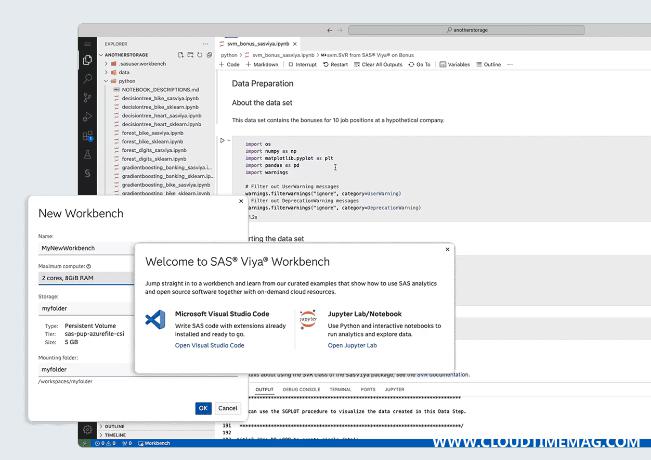The width and height of the screenshot is (651, 460).
Task: Click the remote indicator in the status bar
Action: coord(85,443)
